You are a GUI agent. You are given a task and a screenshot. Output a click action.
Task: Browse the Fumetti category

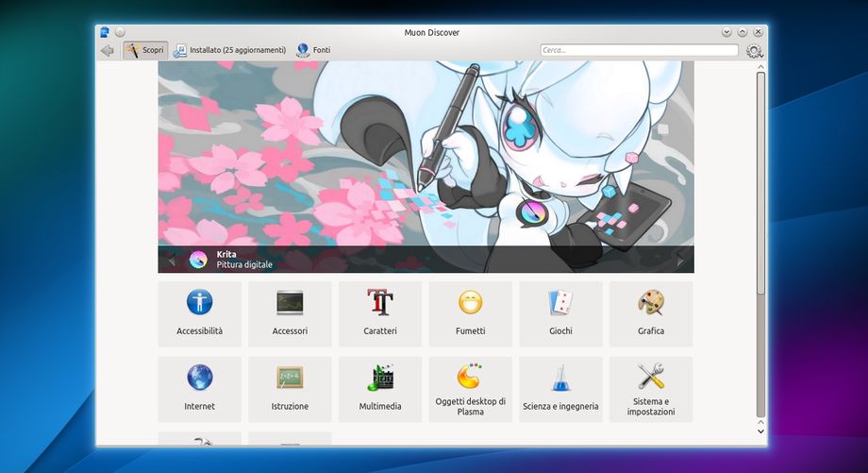point(470,313)
